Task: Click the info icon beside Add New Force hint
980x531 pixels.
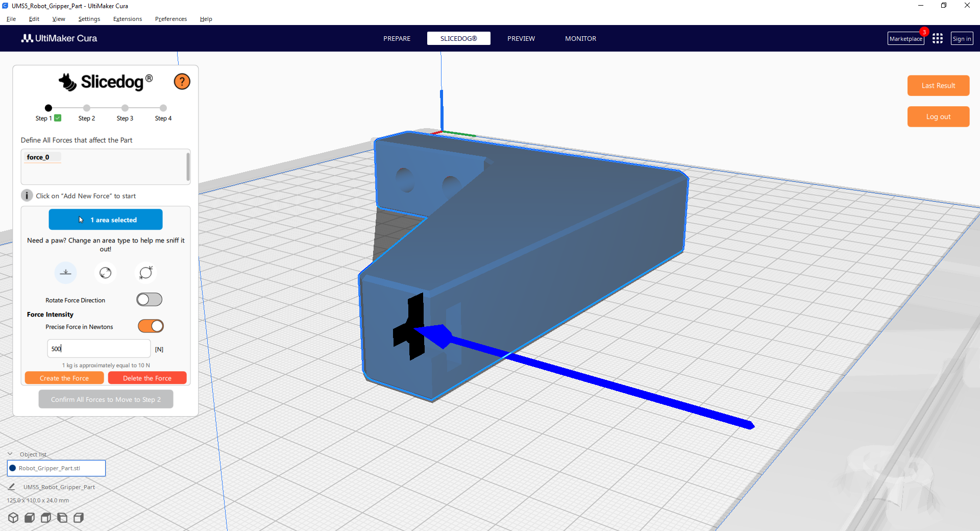Action: coord(27,196)
